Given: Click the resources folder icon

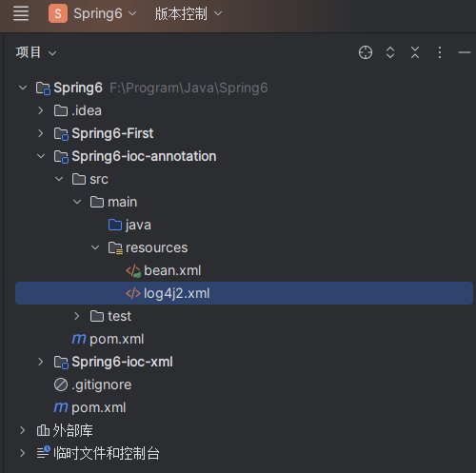Looking at the screenshot, I should [115, 248].
